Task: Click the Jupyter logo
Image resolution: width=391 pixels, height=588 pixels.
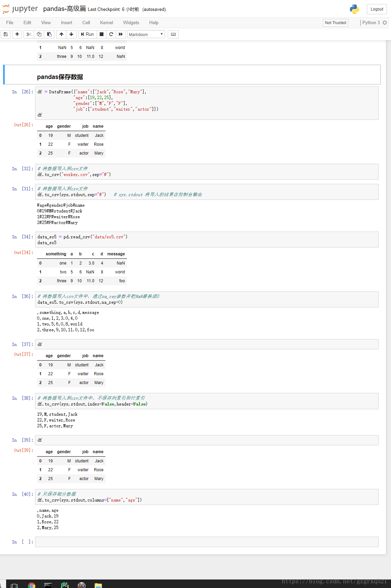Action: click(x=20, y=9)
